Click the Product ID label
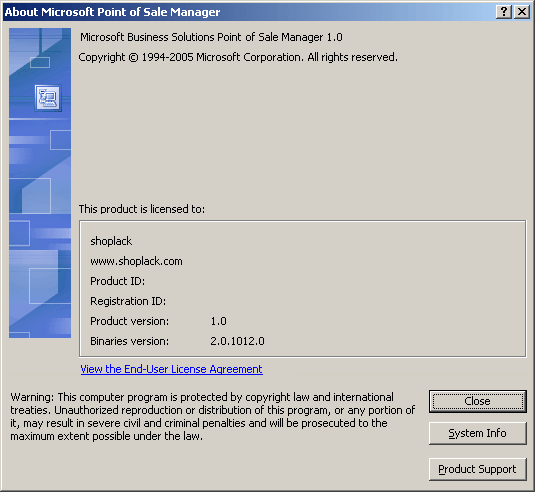The height and width of the screenshot is (492, 535). pos(117,281)
